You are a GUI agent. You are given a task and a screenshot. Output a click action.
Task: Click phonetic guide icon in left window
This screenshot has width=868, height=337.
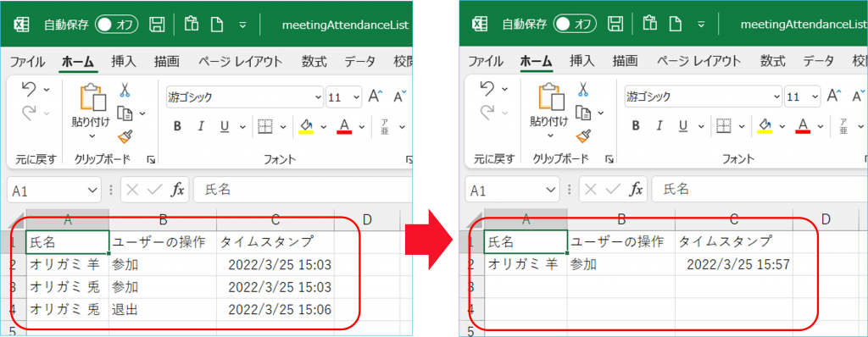click(386, 127)
